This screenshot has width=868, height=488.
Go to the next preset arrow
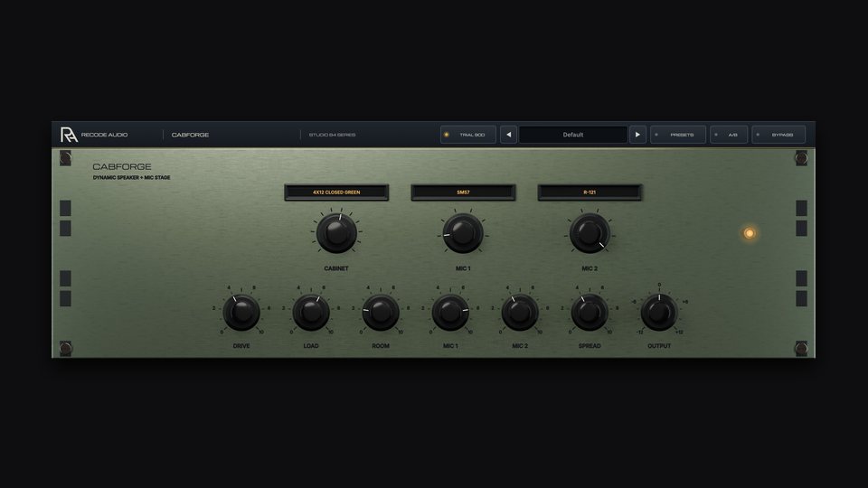(x=637, y=135)
